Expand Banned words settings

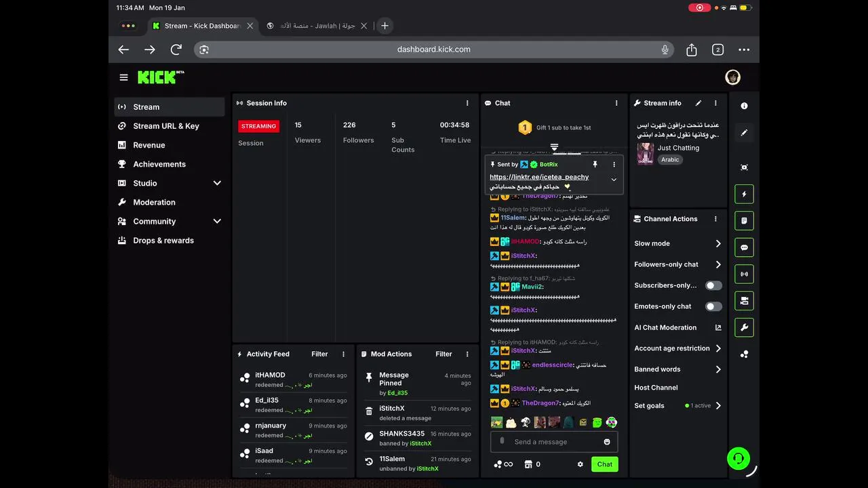718,369
